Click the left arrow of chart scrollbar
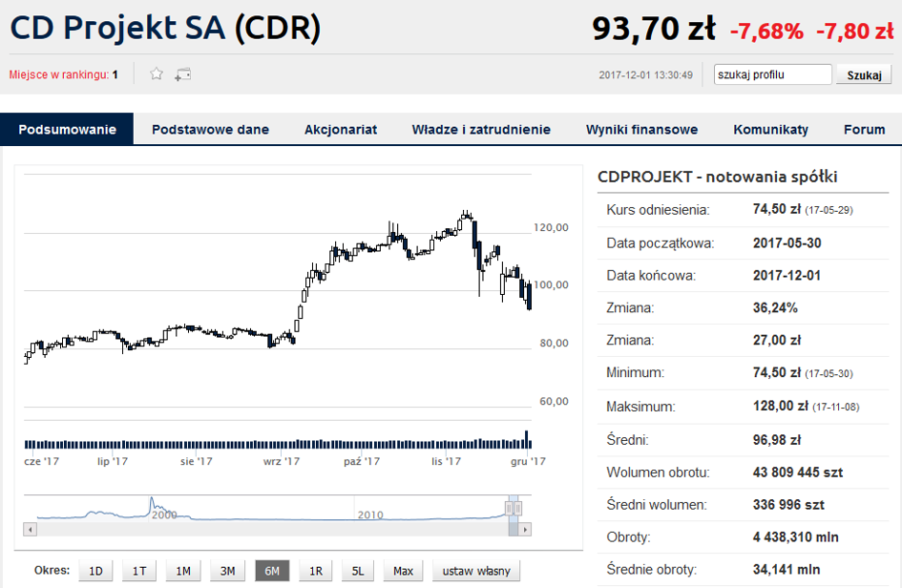902x588 pixels. point(30,530)
